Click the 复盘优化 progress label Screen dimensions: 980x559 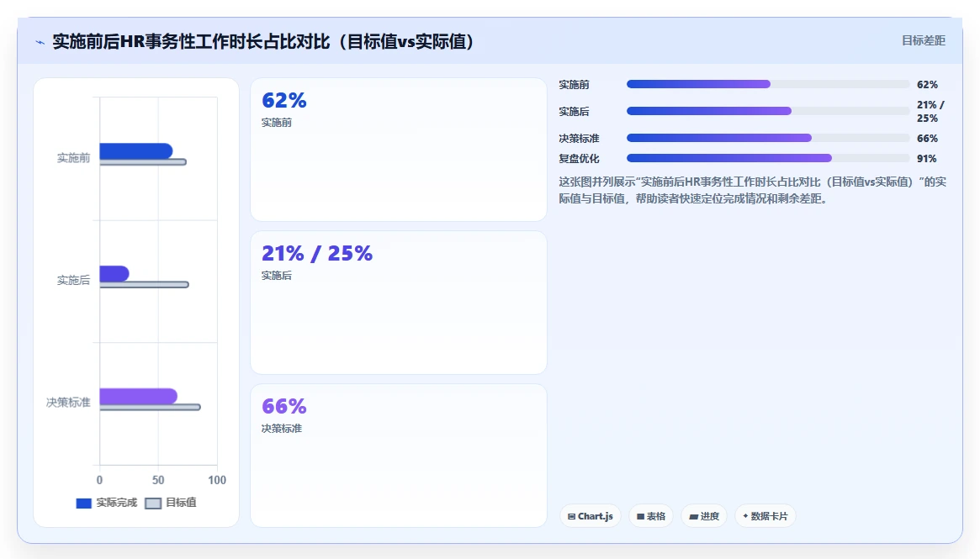tap(579, 159)
